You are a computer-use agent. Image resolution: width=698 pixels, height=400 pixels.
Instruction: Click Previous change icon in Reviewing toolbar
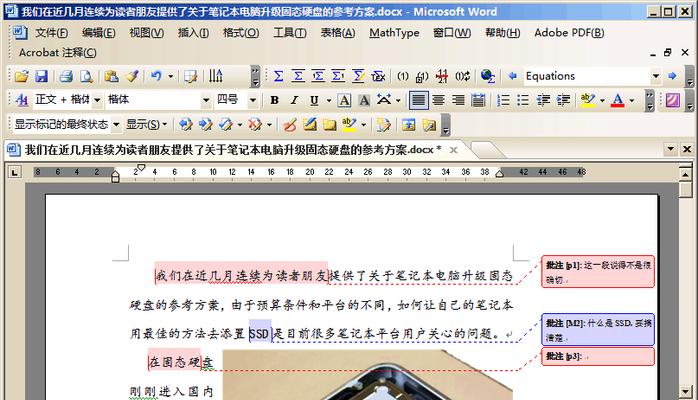[185, 125]
